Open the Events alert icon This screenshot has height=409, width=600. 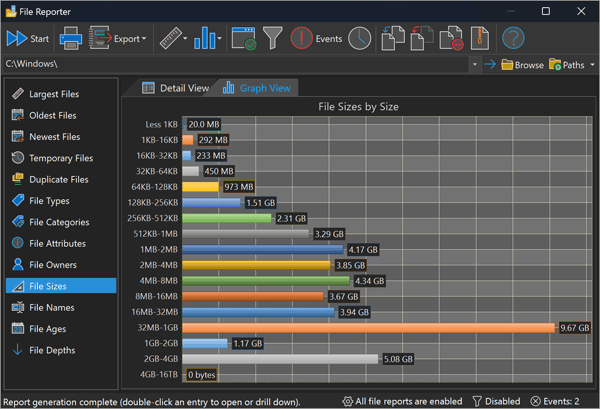point(302,39)
